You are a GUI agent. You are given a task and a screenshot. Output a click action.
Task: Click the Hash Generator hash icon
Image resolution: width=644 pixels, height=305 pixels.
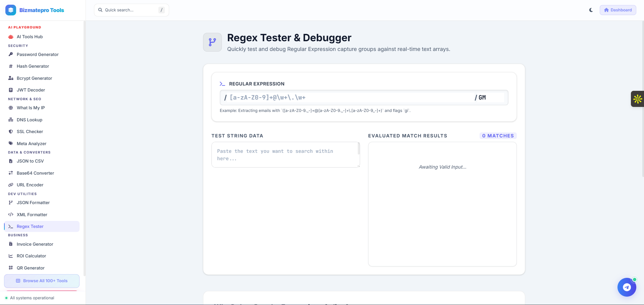(11, 66)
